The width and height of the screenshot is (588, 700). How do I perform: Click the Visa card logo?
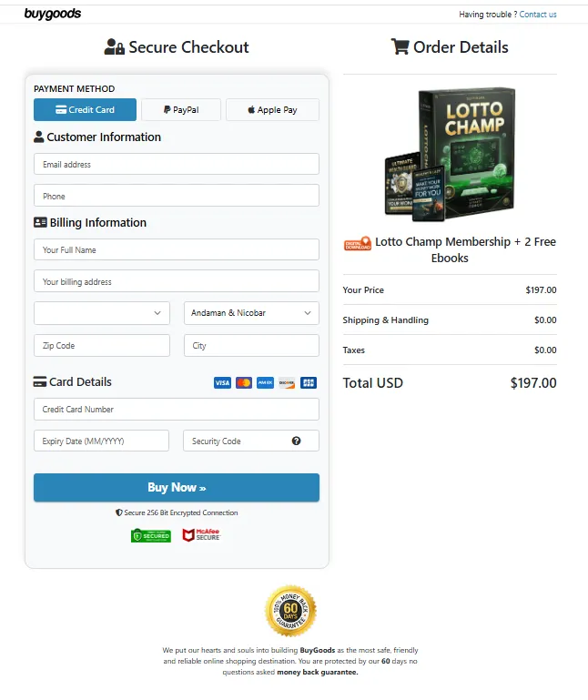[222, 382]
